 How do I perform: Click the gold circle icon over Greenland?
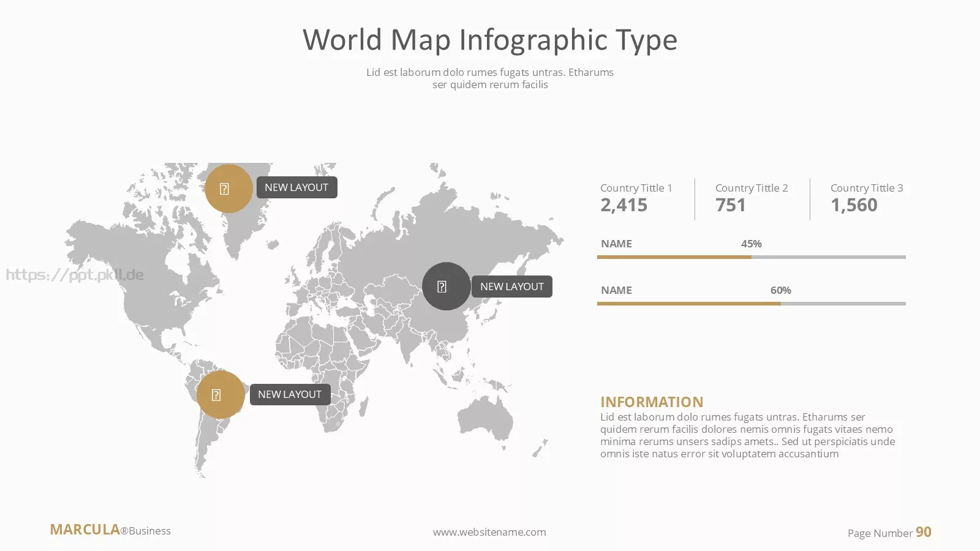coord(228,189)
